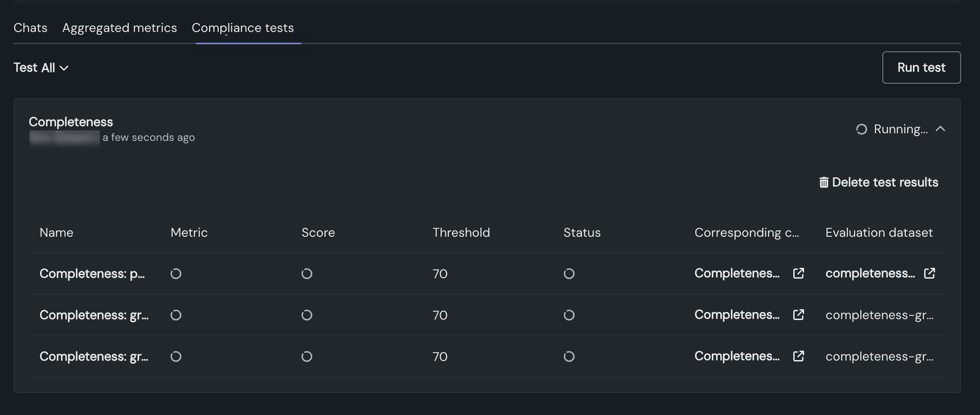This screenshot has height=415, width=980.
Task: Click the Score column header
Action: [x=318, y=233]
